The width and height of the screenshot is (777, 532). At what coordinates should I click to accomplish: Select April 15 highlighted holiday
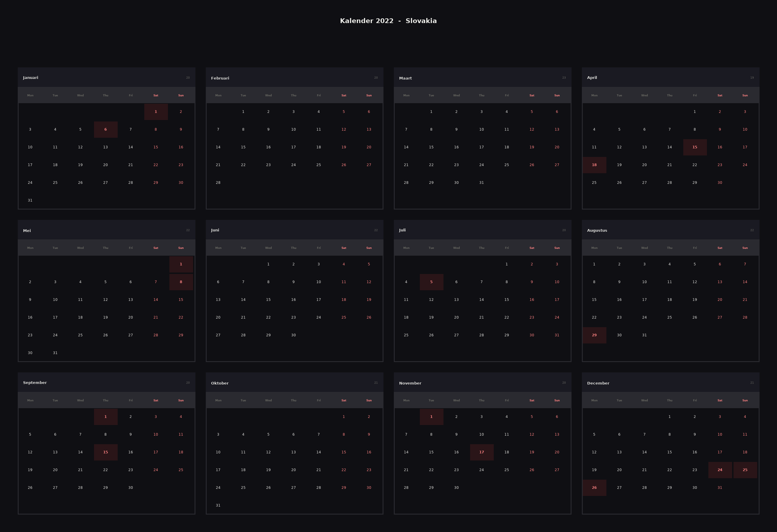click(695, 147)
